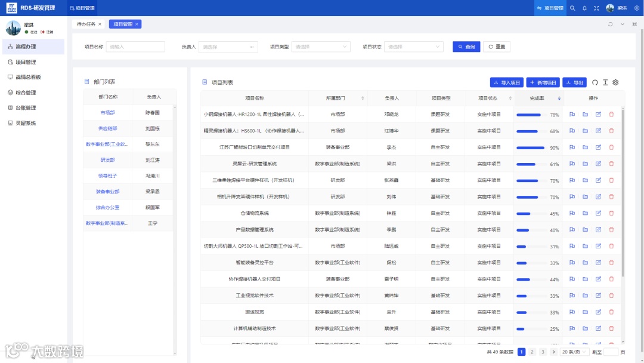Go to page 2 of project list
Image resolution: width=644 pixels, height=363 pixels.
coord(532,352)
